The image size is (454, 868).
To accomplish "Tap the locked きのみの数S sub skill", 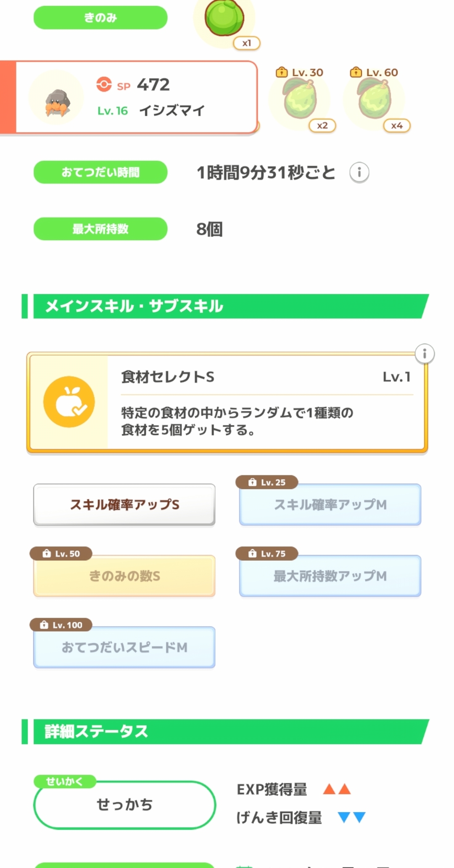I will (124, 576).
